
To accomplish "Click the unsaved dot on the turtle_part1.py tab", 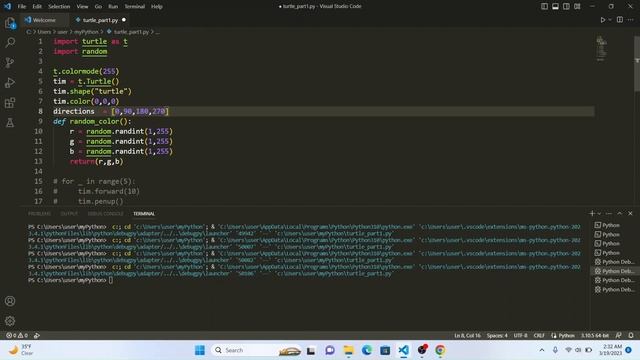I will [124, 20].
